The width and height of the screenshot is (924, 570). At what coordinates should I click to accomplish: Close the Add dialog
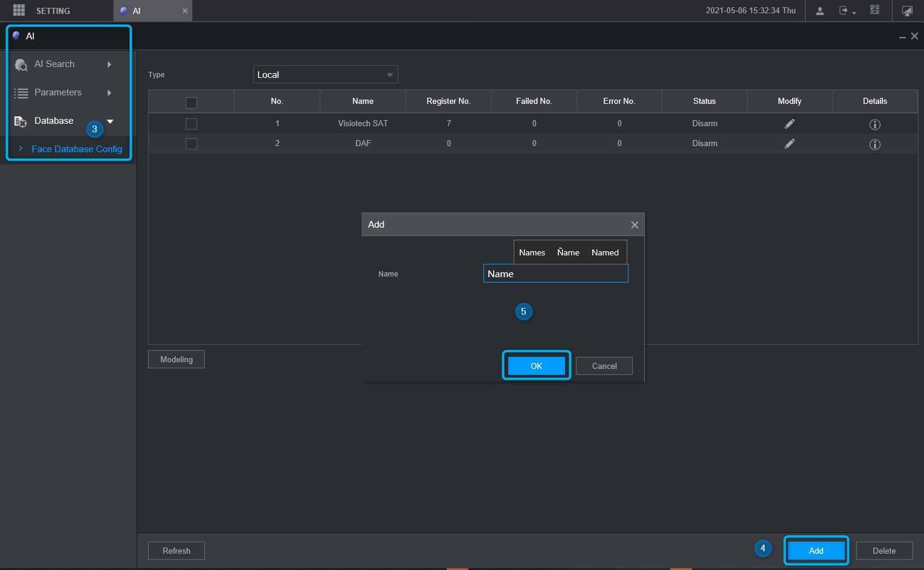tap(635, 225)
